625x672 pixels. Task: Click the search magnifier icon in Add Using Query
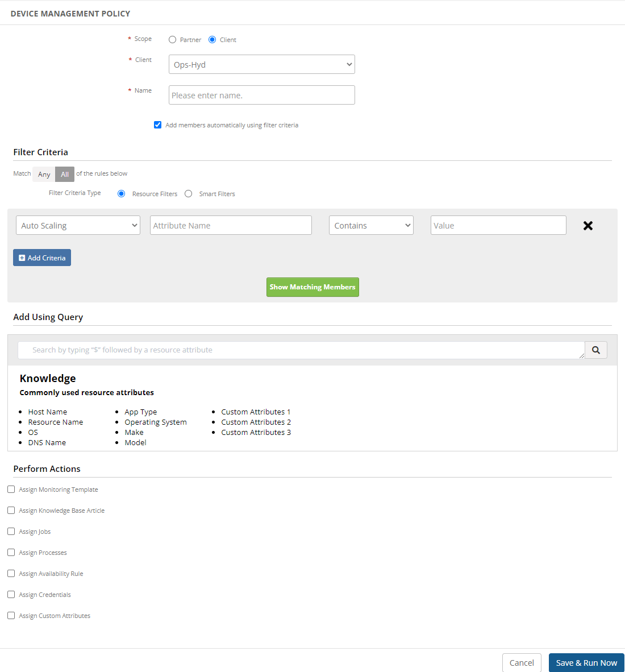(595, 350)
